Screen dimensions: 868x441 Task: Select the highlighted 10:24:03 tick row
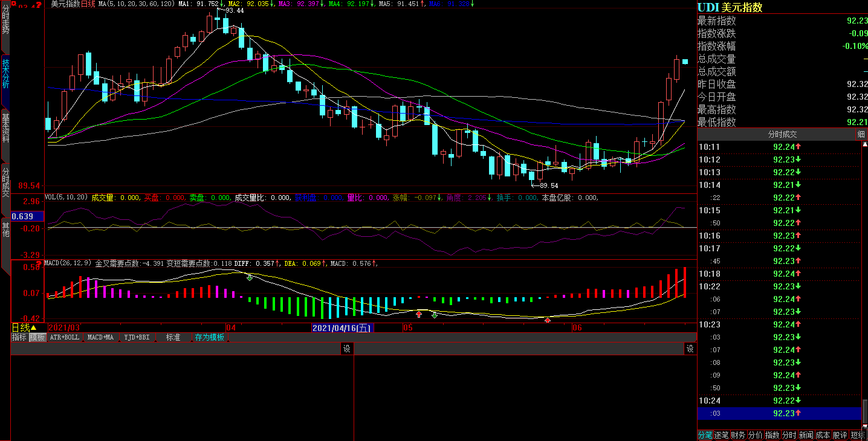[779, 413]
